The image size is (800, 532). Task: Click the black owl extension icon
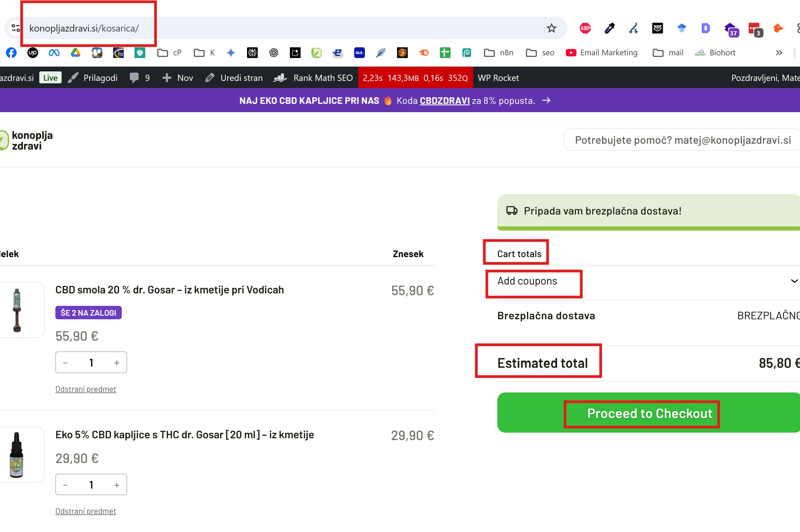(x=657, y=28)
